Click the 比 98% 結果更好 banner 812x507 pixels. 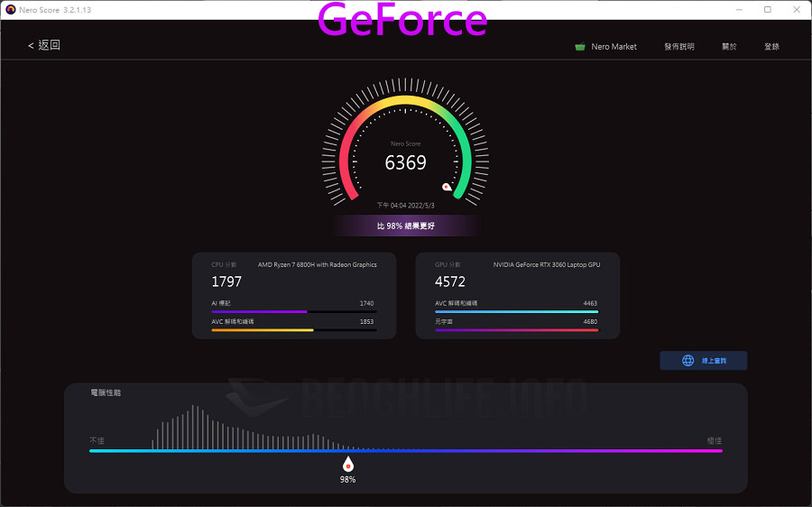point(405,226)
